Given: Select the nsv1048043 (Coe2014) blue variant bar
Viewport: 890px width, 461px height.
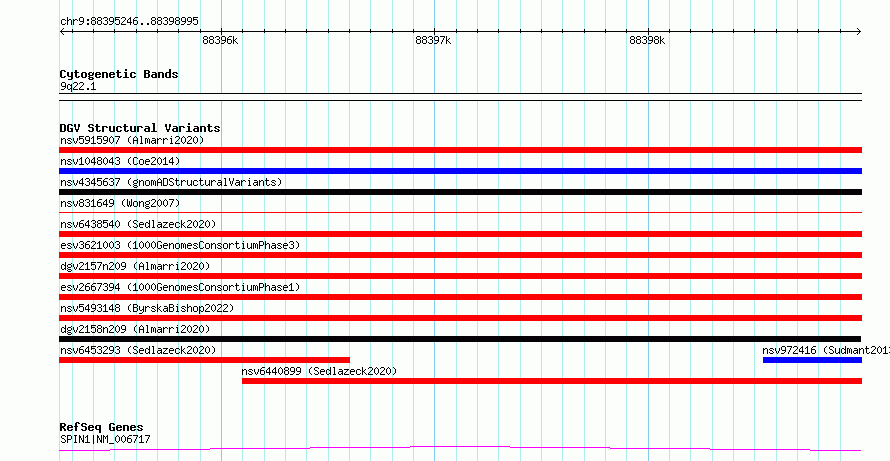Looking at the screenshot, I should click(x=460, y=171).
